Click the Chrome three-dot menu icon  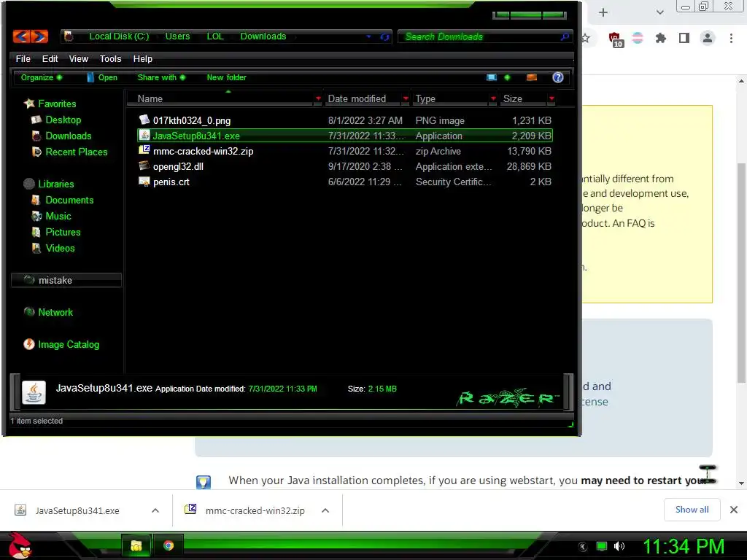point(731,38)
